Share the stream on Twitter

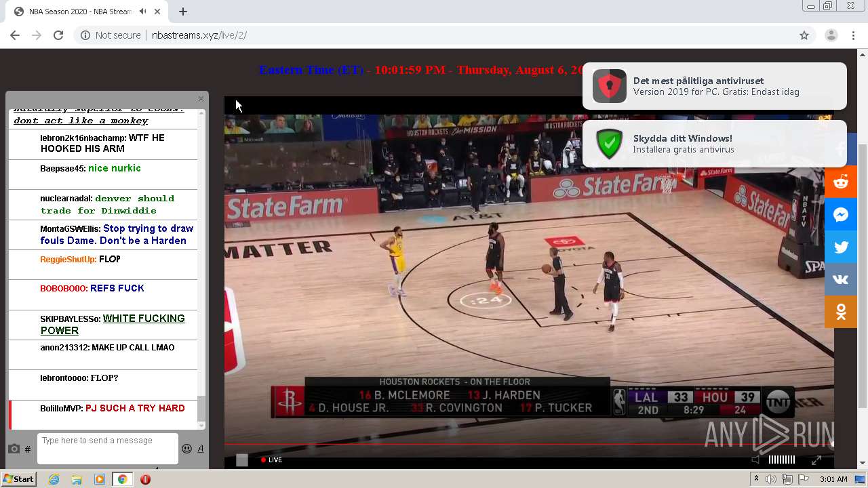(841, 247)
